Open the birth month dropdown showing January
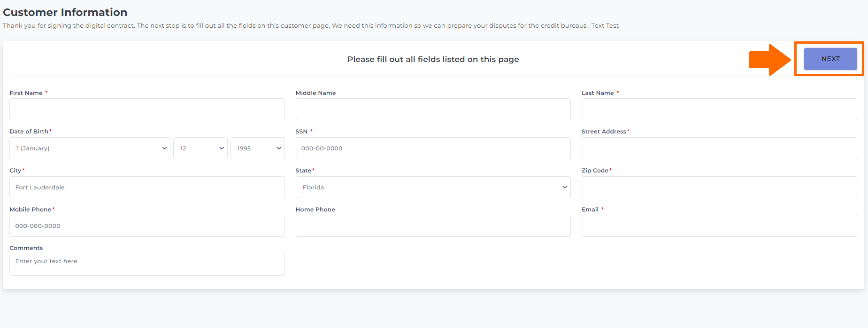This screenshot has width=868, height=328. pyautogui.click(x=90, y=148)
